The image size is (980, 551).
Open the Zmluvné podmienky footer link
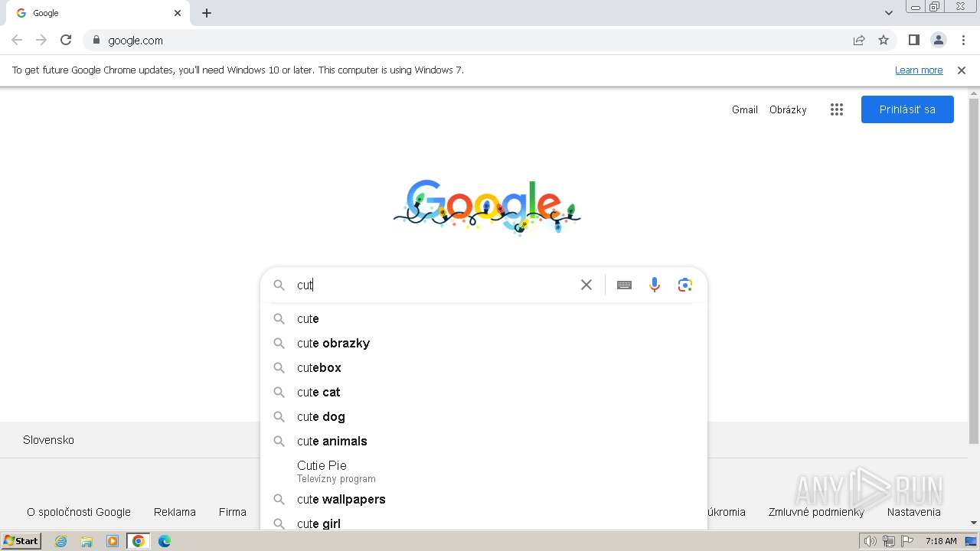[816, 512]
